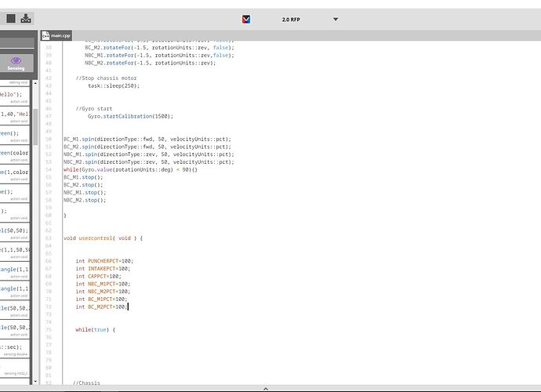Image resolution: width=541 pixels, height=392 pixels.
Task: Click the 2.0 RFP project name
Action: click(291, 20)
